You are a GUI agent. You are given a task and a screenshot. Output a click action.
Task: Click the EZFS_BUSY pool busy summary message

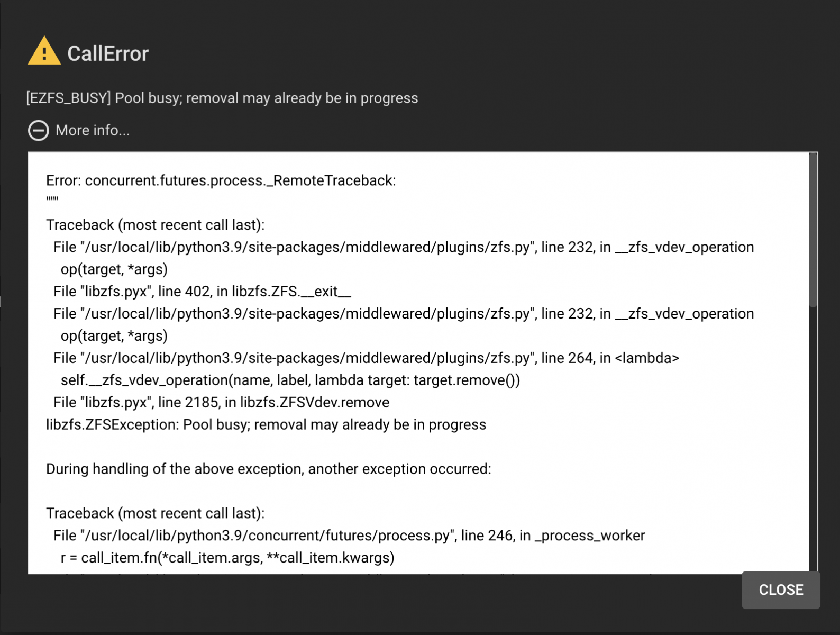pos(222,98)
